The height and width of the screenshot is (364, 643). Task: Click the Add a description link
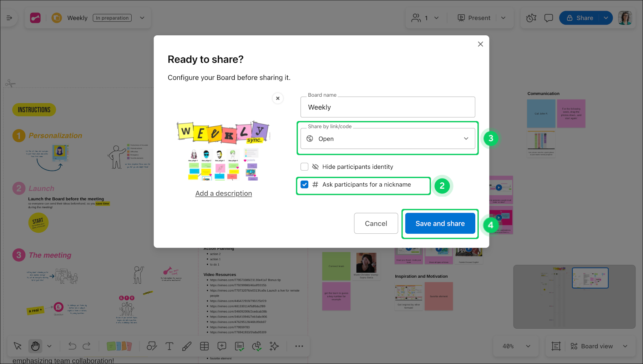[x=223, y=193]
